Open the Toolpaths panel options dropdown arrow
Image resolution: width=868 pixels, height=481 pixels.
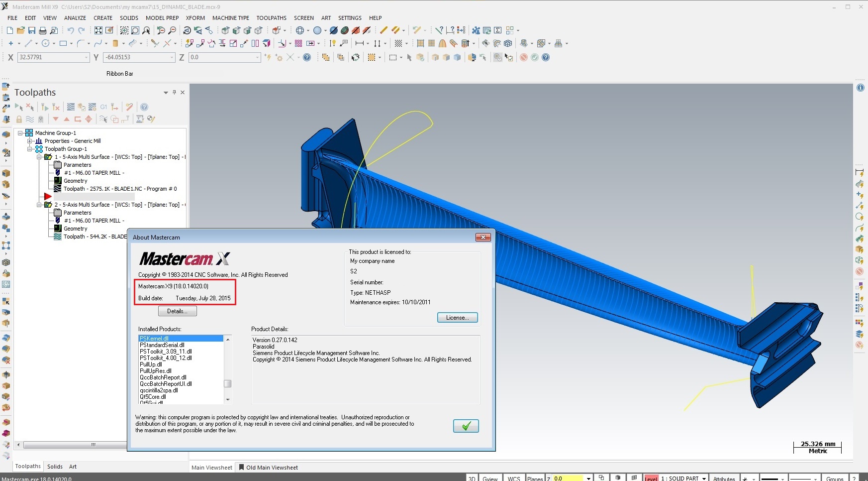(x=166, y=93)
